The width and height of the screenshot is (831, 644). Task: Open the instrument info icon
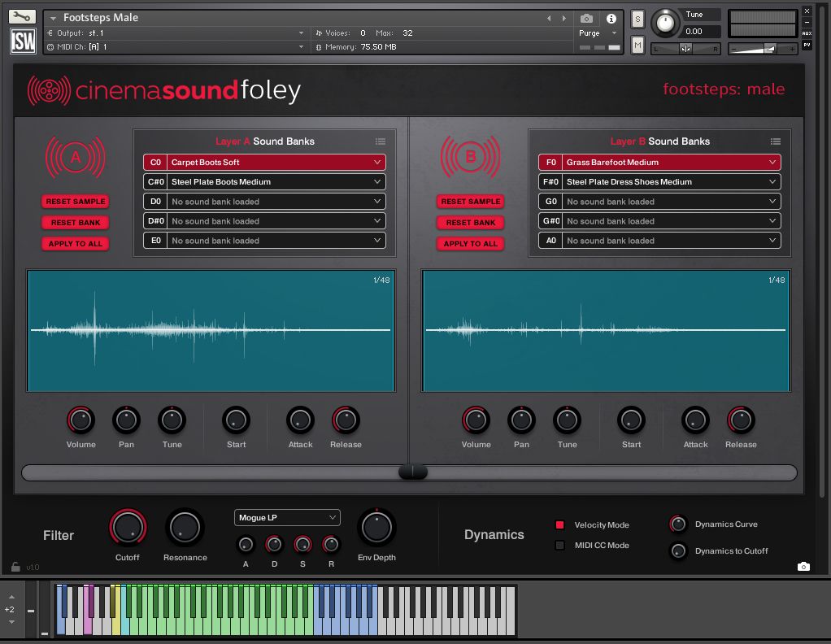coord(611,18)
